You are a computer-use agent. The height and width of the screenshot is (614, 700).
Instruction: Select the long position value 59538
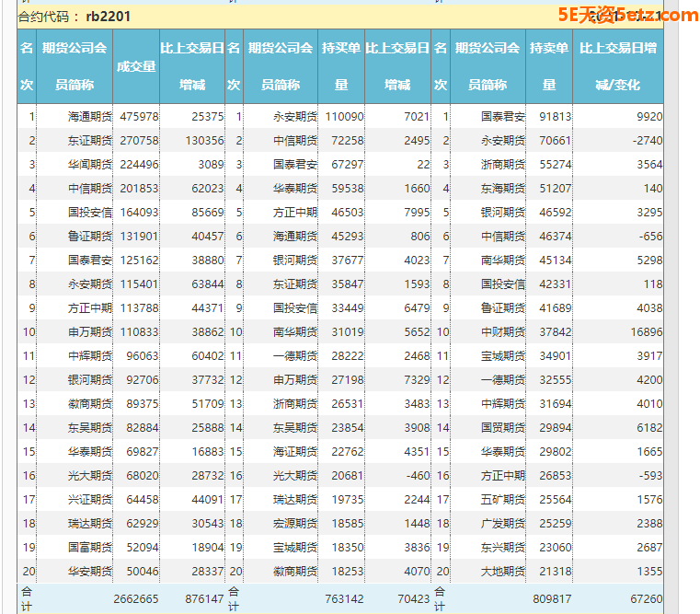(x=348, y=189)
